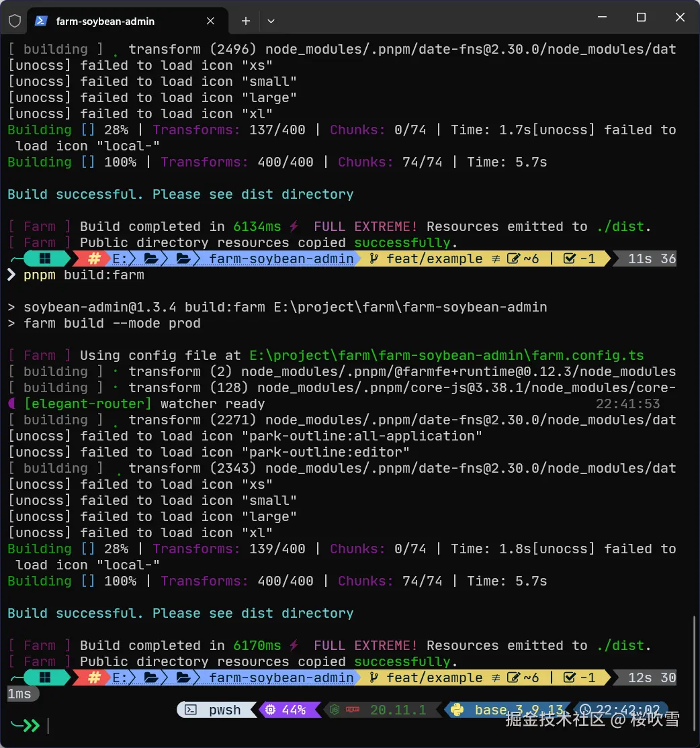
Task: Click the lightning bolt icon after 6134ms
Action: tap(294, 226)
